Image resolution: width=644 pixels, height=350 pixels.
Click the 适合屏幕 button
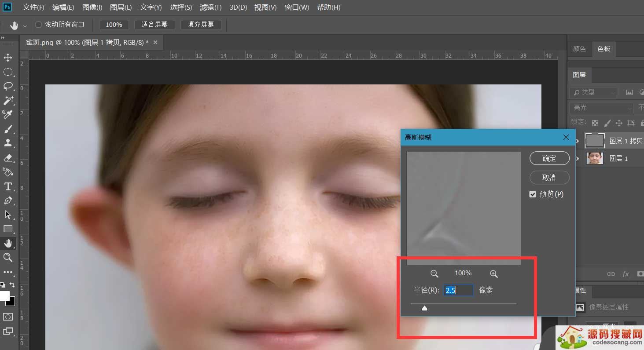pyautogui.click(x=155, y=25)
